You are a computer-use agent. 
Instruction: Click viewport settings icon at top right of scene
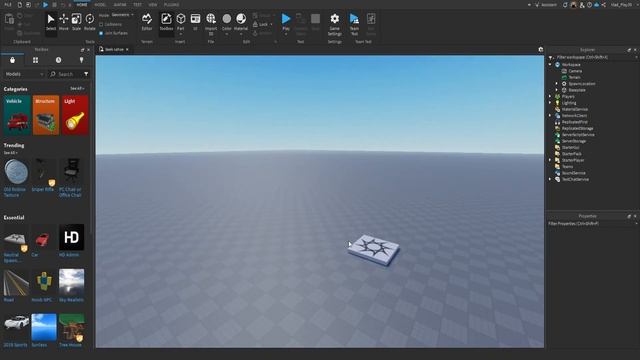click(x=541, y=49)
